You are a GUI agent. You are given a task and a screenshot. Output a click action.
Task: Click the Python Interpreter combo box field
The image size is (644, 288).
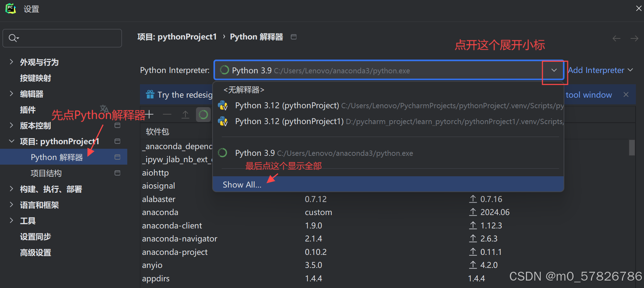pos(388,70)
